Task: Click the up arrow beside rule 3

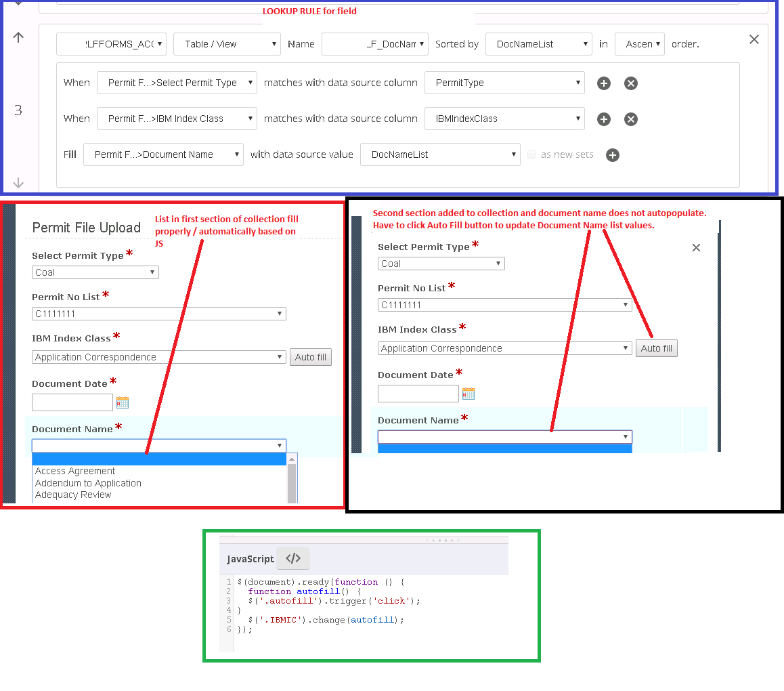Action: [x=18, y=37]
